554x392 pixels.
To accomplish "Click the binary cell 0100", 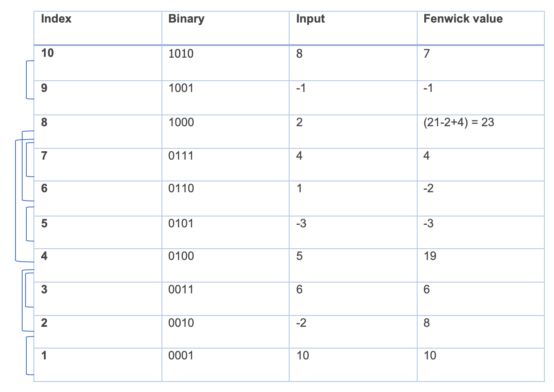I will click(181, 256).
